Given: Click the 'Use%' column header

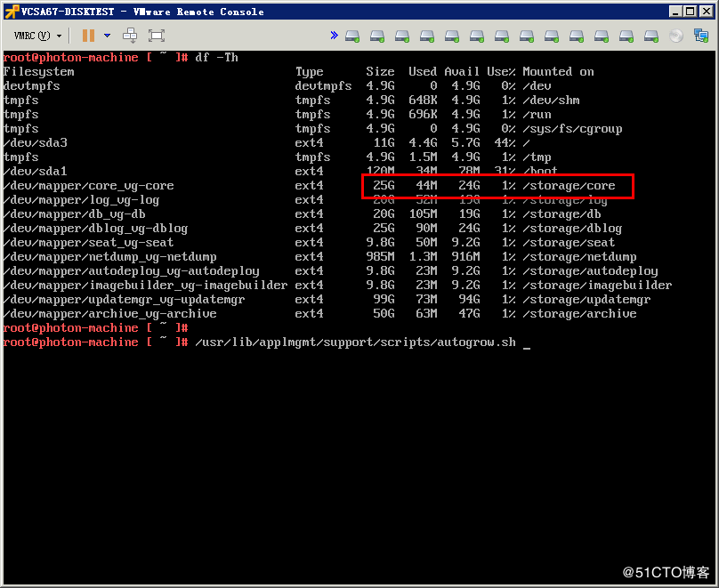Looking at the screenshot, I should tap(501, 71).
